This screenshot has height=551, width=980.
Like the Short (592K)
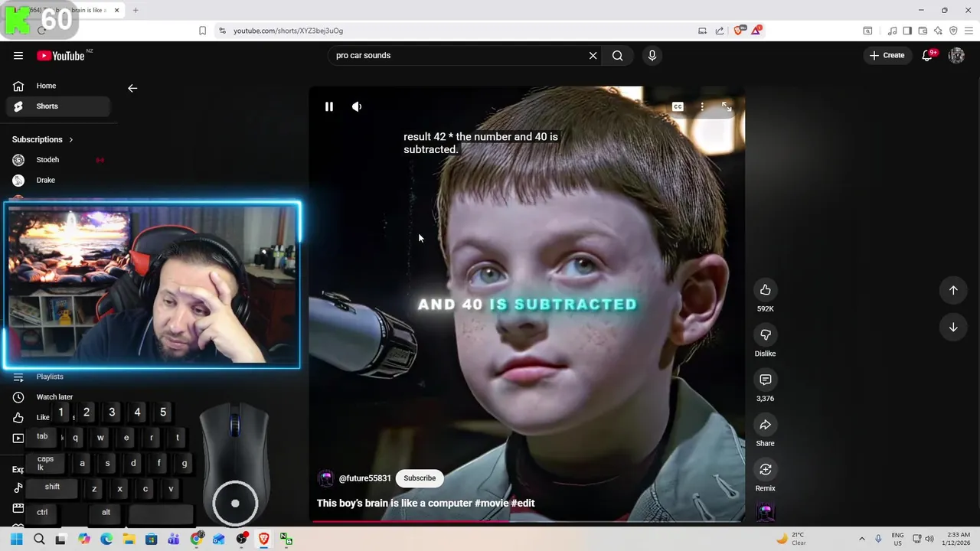765,289
